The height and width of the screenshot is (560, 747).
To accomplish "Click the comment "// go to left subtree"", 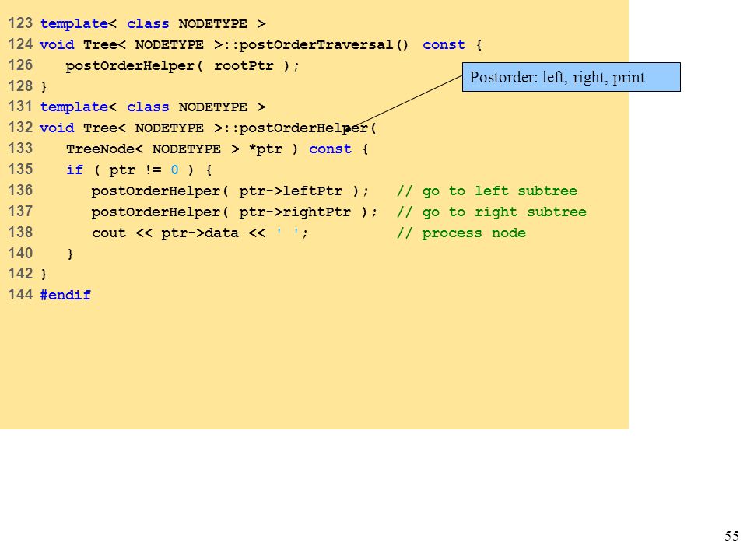I will [487, 191].
